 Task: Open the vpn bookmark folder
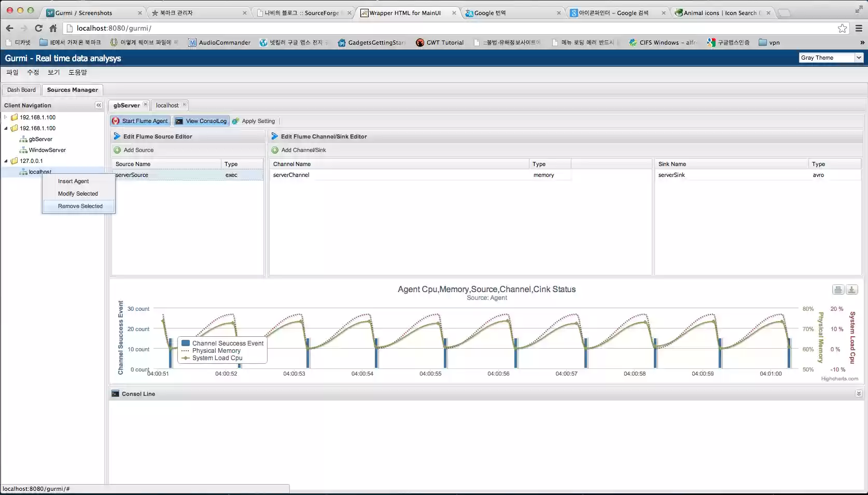pyautogui.click(x=769, y=43)
